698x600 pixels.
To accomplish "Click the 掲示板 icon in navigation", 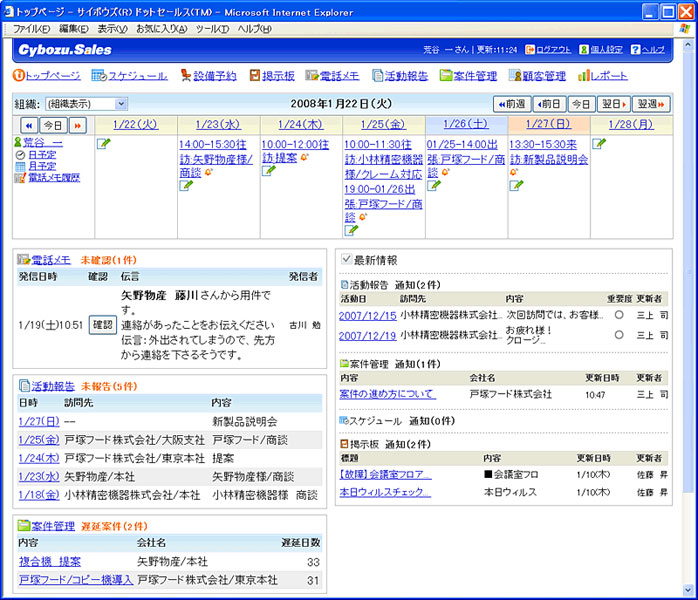I will pyautogui.click(x=255, y=76).
